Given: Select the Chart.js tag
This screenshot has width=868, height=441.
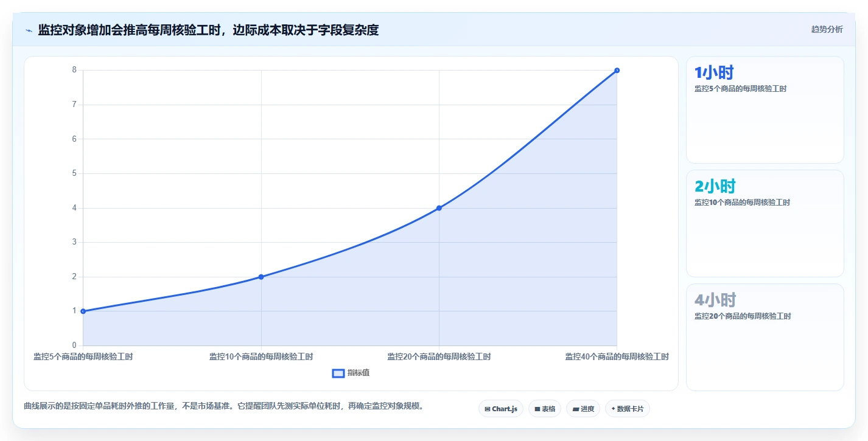Looking at the screenshot, I should [501, 409].
